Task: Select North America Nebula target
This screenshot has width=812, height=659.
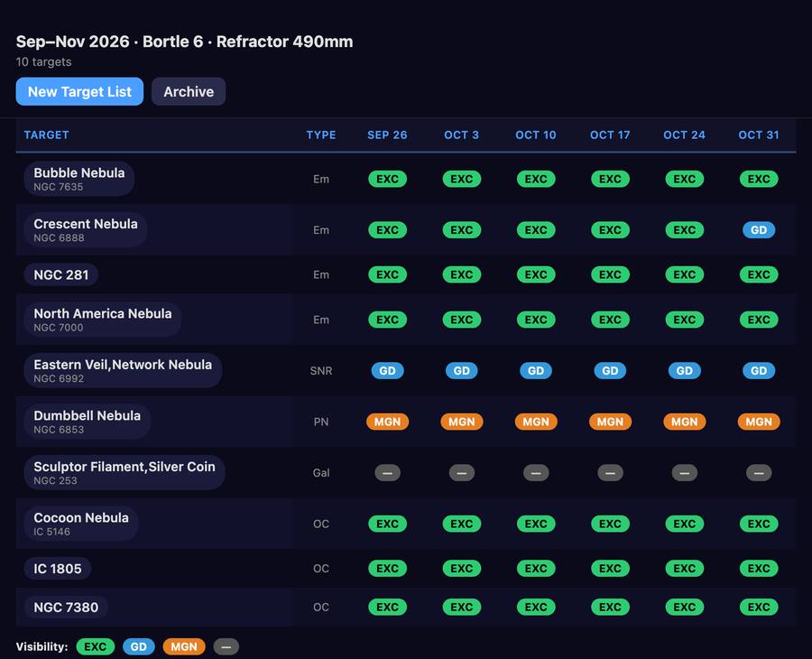Action: [103, 320]
